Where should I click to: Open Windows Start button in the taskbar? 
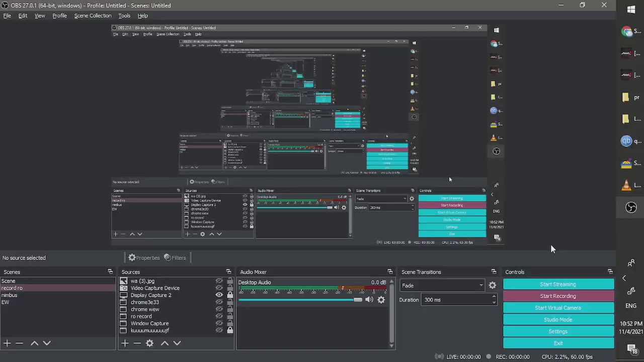[x=631, y=9]
